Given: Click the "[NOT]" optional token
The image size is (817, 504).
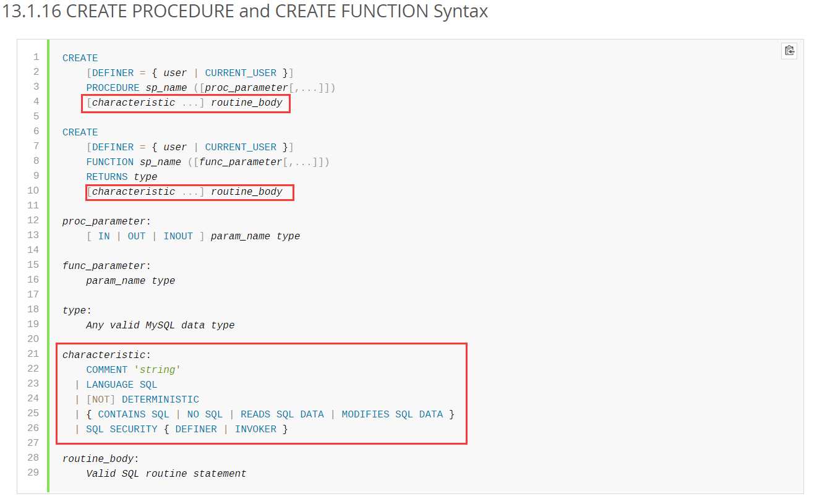Looking at the screenshot, I should [101, 399].
